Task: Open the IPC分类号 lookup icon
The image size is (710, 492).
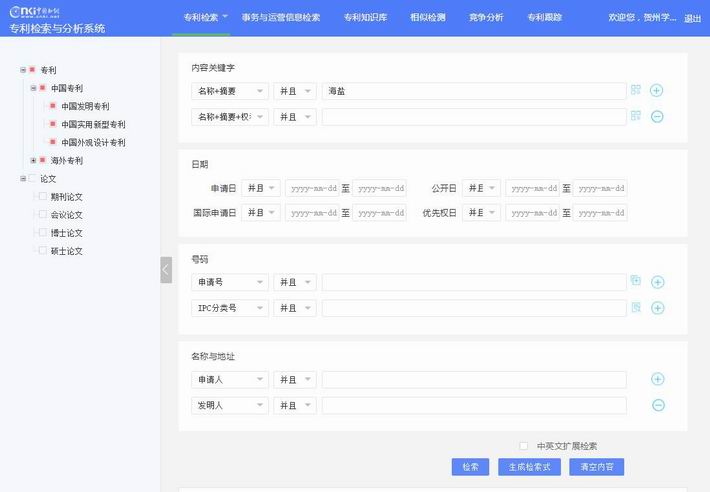Action: [x=635, y=308]
